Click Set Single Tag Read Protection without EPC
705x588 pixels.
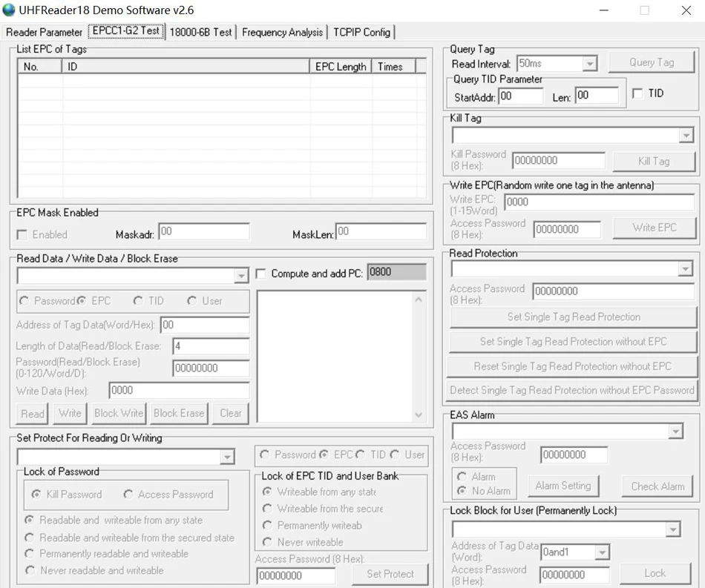click(x=573, y=342)
